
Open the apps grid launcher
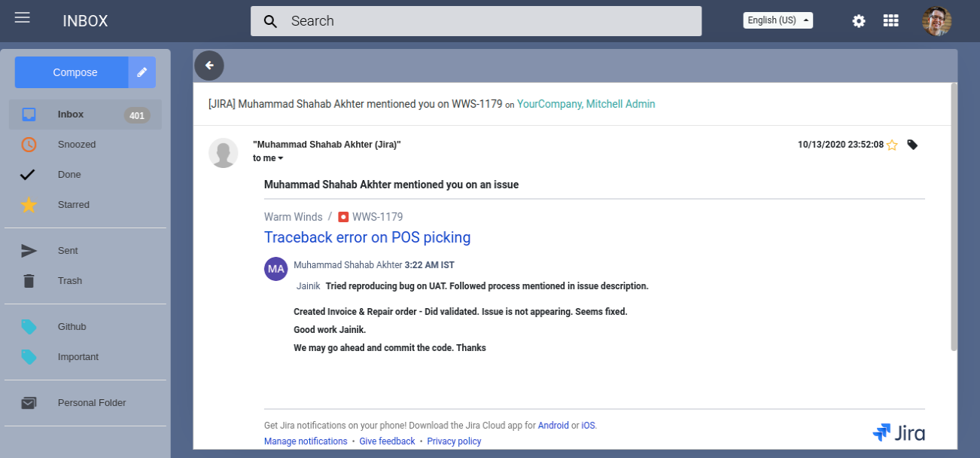[x=891, y=21]
